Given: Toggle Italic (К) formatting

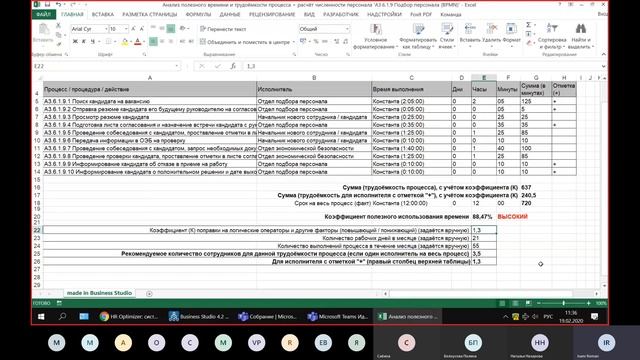Looking at the screenshot, I should pyautogui.click(x=84, y=41).
